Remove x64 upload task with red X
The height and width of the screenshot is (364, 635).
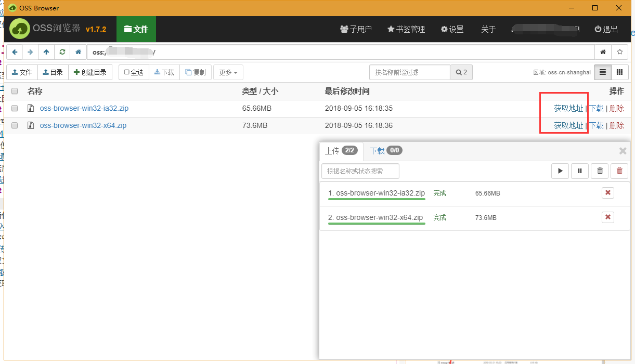[x=608, y=217]
